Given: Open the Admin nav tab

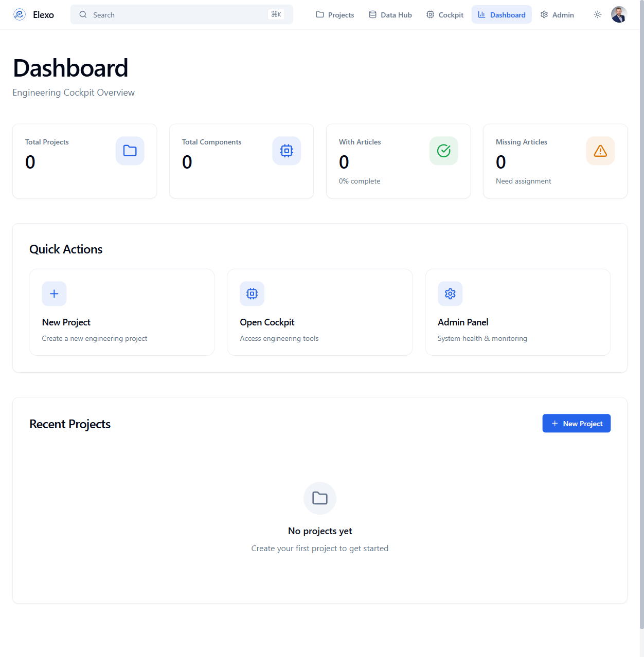Looking at the screenshot, I should [557, 15].
